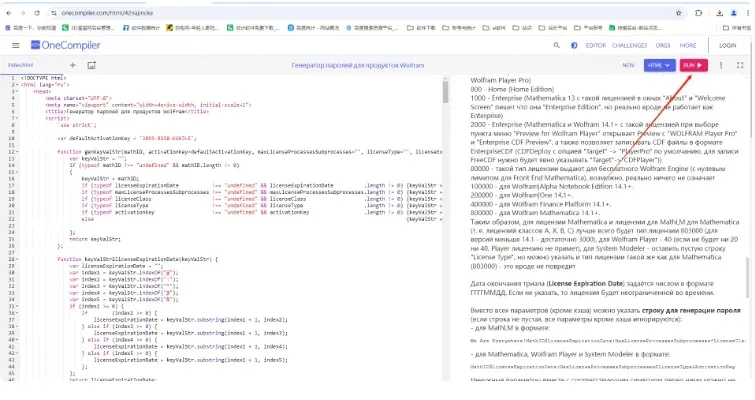Viewport: 755px width, 400px height.
Task: Click the bold 'License Expiration Date' text
Action: (x=586, y=284)
